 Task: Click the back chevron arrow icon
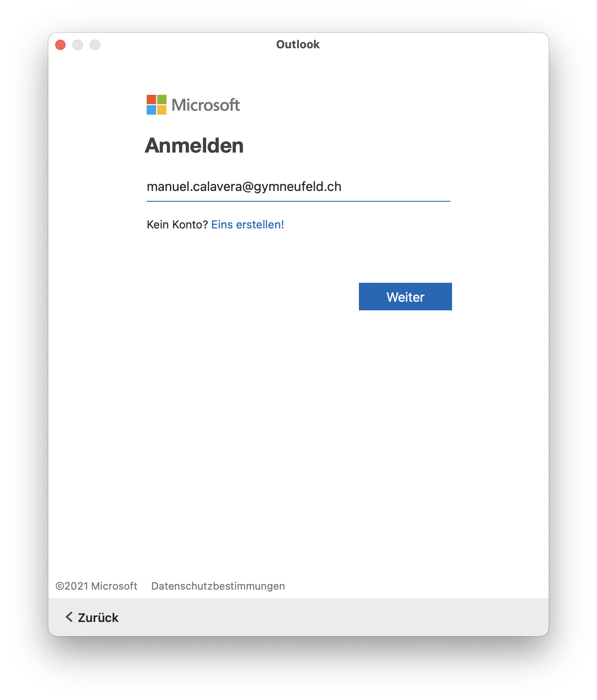(x=69, y=617)
